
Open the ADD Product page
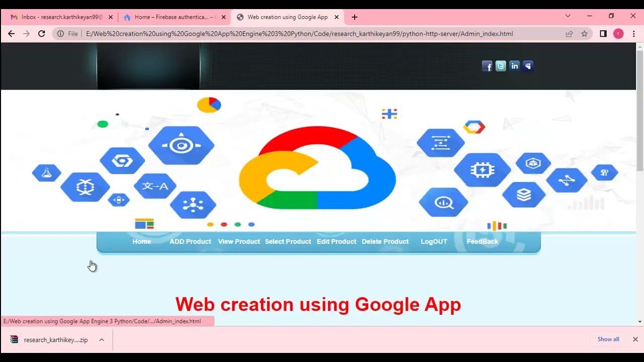click(190, 242)
